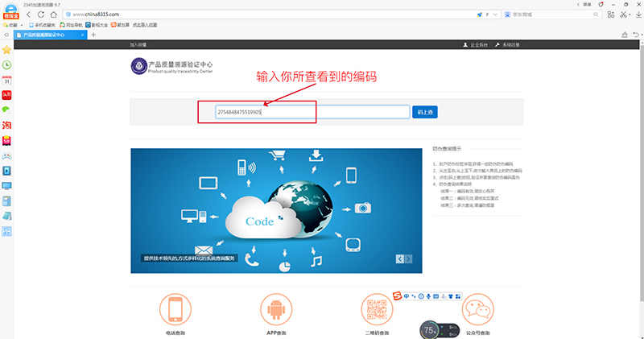The image size is (644, 339).
Task: Open the 电话查询 phone query icon
Action: pos(175,308)
